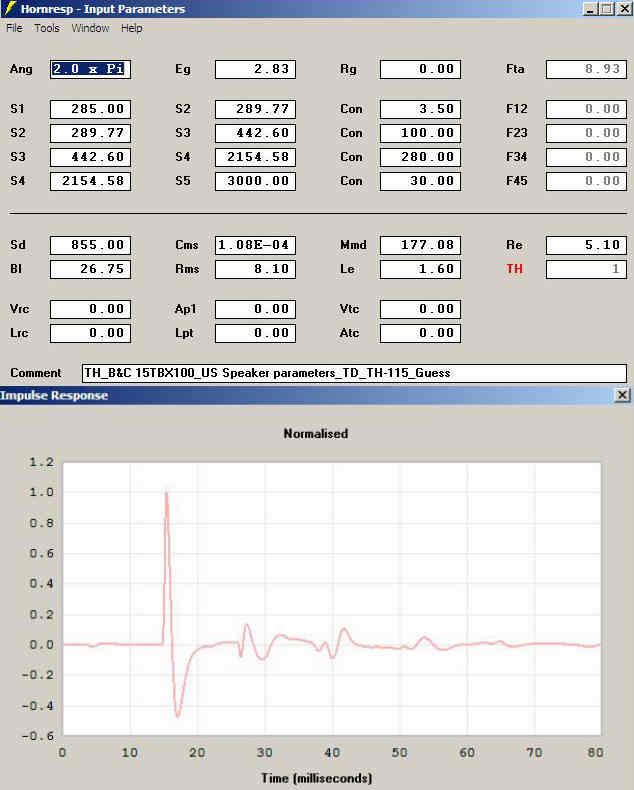Click the Ang label
The height and width of the screenshot is (790, 634).
[x=21, y=69]
